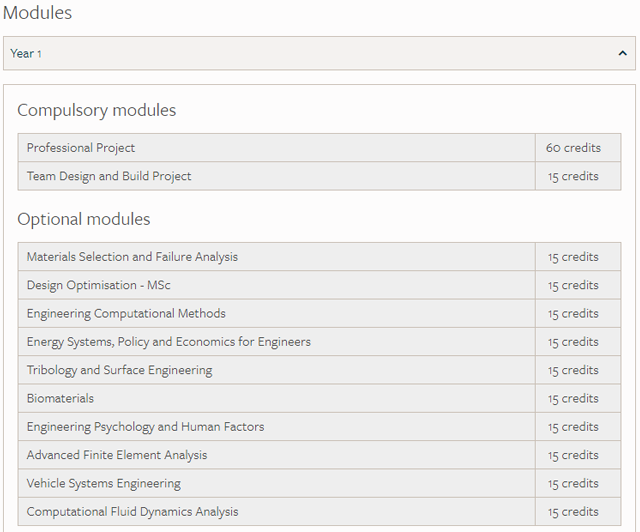Click credits value for Advanced Finite Element
640x532 pixels.
point(573,455)
